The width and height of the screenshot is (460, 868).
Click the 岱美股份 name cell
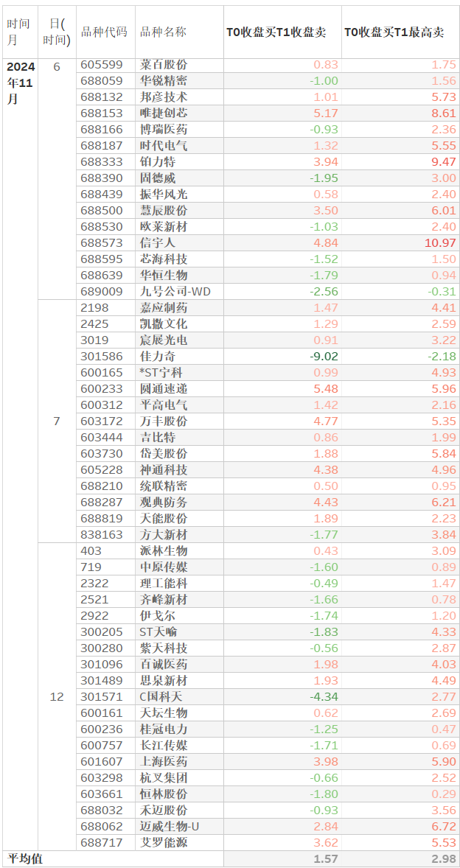164,454
